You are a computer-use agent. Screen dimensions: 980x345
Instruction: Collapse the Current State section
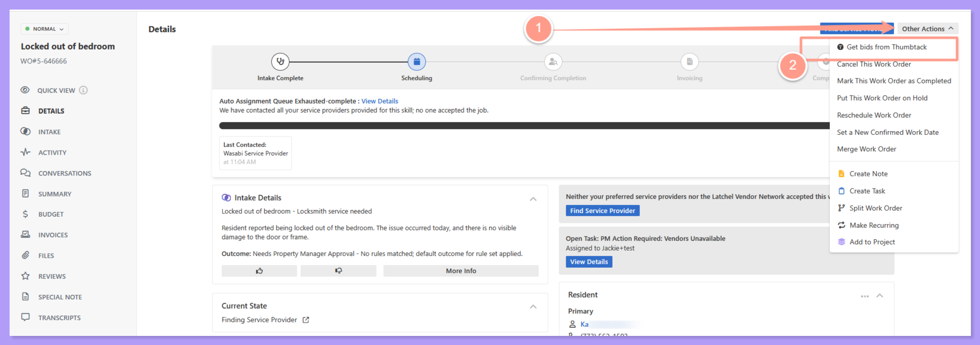(533, 307)
